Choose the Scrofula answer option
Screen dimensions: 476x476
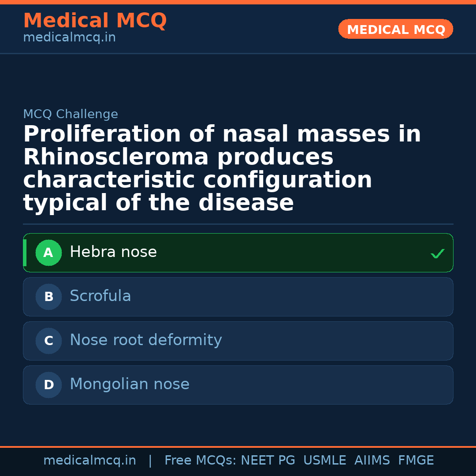pyautogui.click(x=100, y=296)
